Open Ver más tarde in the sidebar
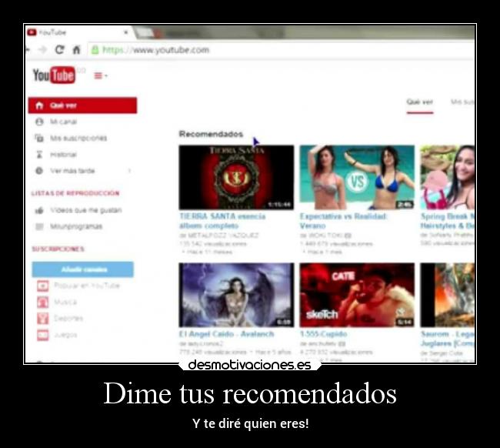 (x=72, y=171)
